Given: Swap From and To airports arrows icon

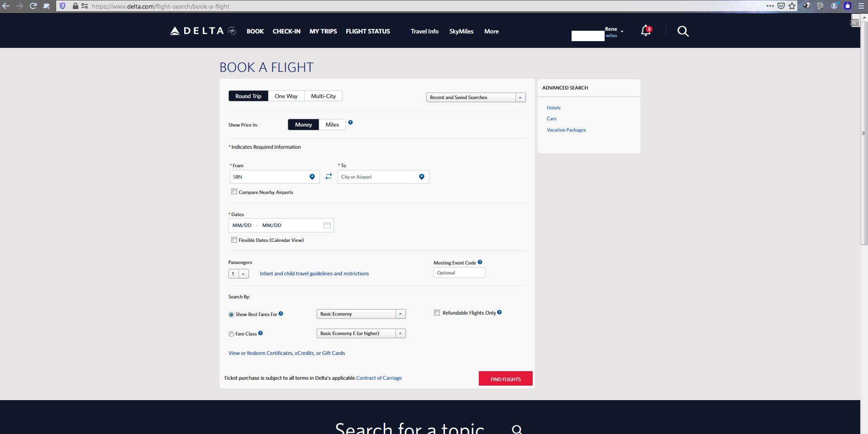Looking at the screenshot, I should [329, 176].
